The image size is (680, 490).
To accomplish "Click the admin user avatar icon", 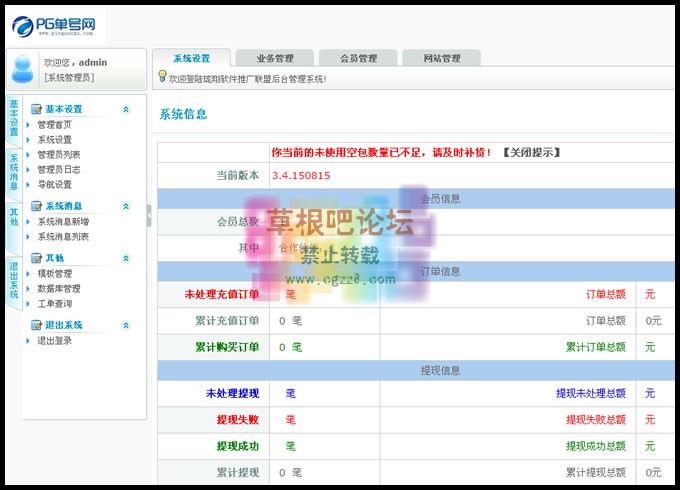I will [x=23, y=69].
